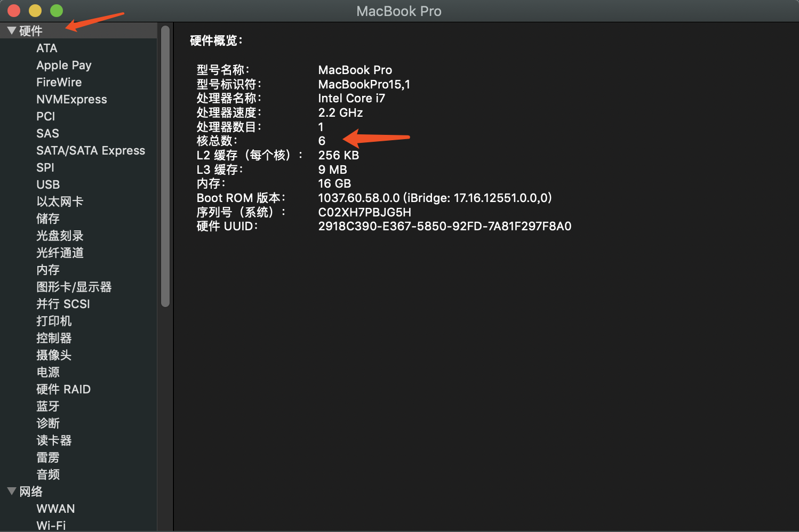The image size is (799, 532).
Task: Click the Boot ROM version value
Action: pos(435,198)
